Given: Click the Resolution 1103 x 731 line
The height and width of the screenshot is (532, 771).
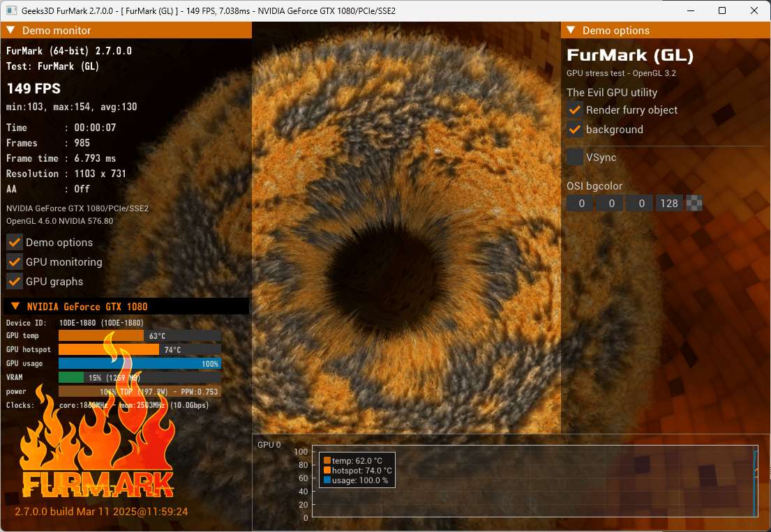Looking at the screenshot, I should 66,174.
